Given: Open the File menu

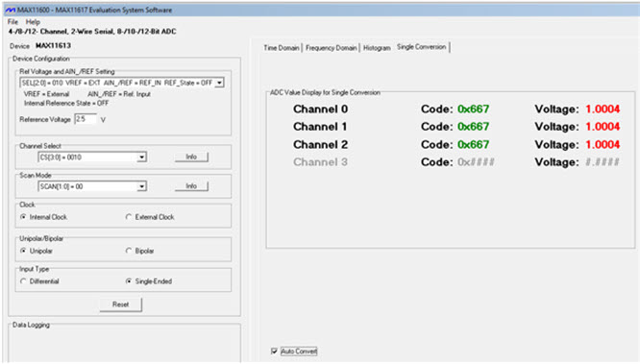Looking at the screenshot, I should [12, 22].
